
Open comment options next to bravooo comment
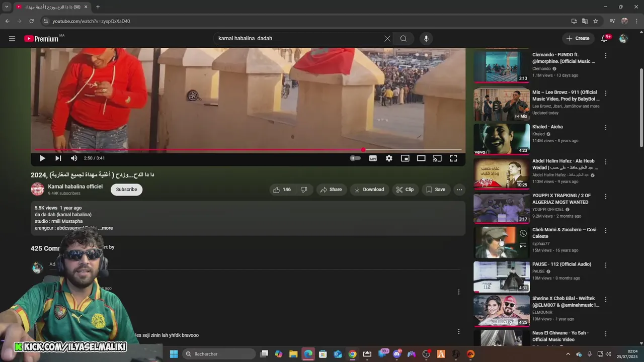(458, 331)
